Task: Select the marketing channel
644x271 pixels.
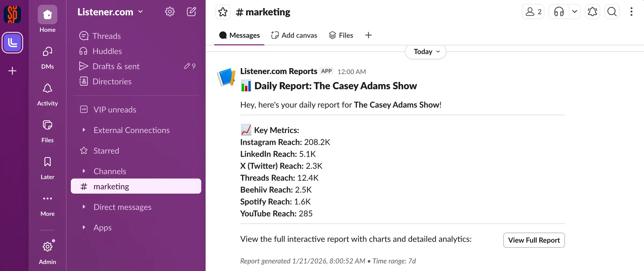Action: [x=136, y=186]
